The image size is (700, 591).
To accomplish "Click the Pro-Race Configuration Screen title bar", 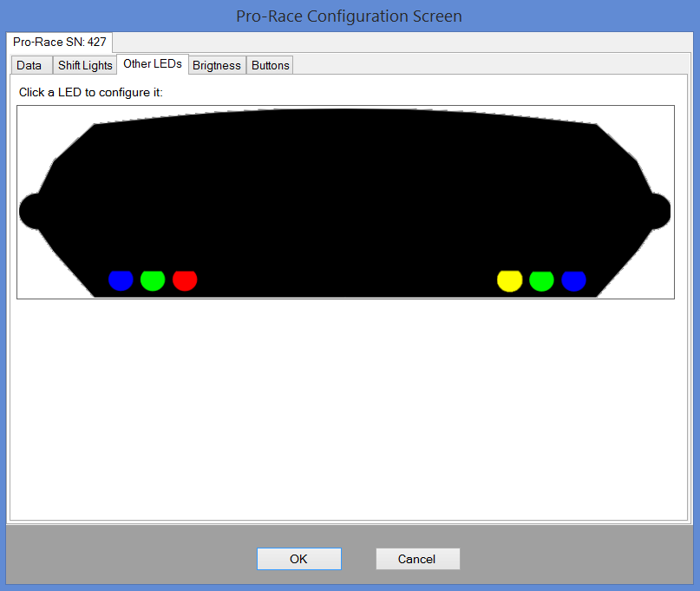I will click(x=350, y=16).
